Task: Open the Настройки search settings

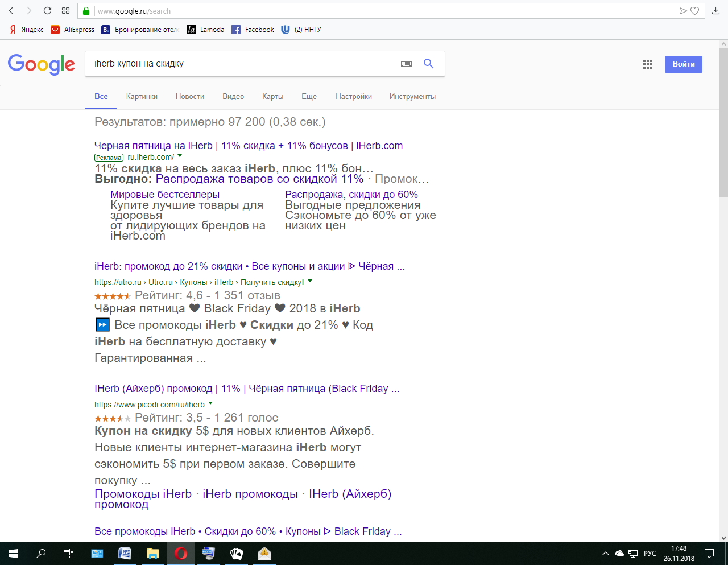Action: [354, 97]
